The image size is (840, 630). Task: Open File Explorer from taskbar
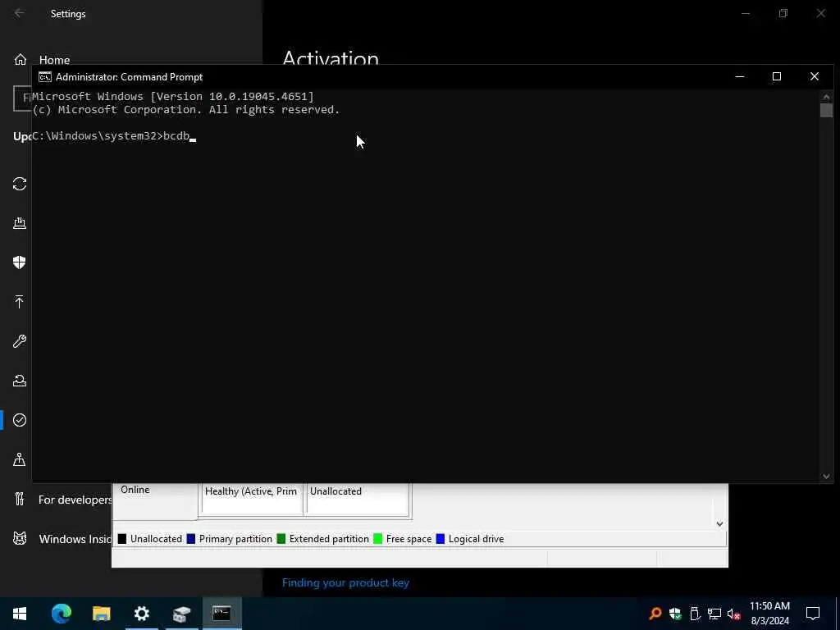pos(101,614)
